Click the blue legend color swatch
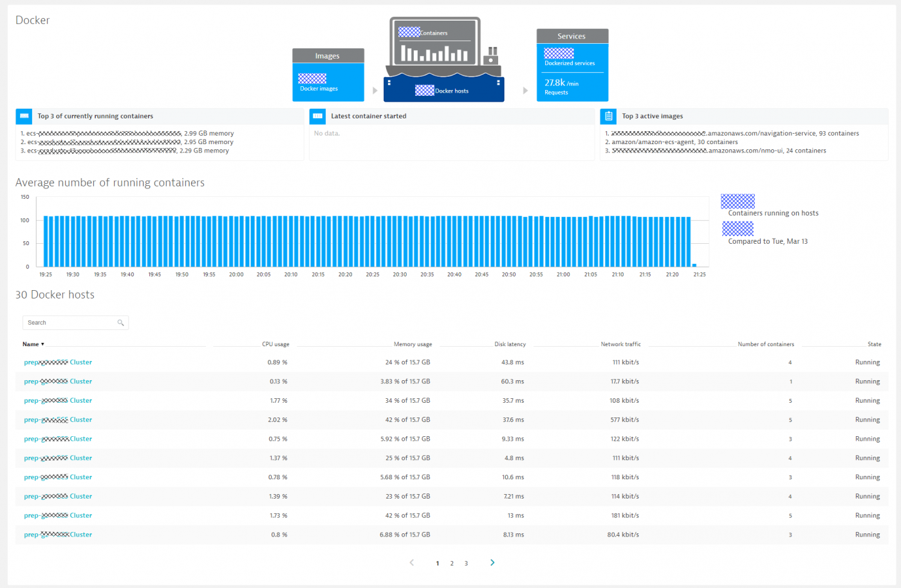Image resolution: width=901 pixels, height=588 pixels. 738,199
